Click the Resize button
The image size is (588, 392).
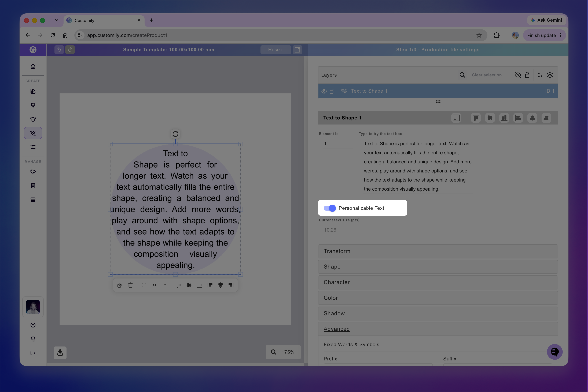click(276, 50)
